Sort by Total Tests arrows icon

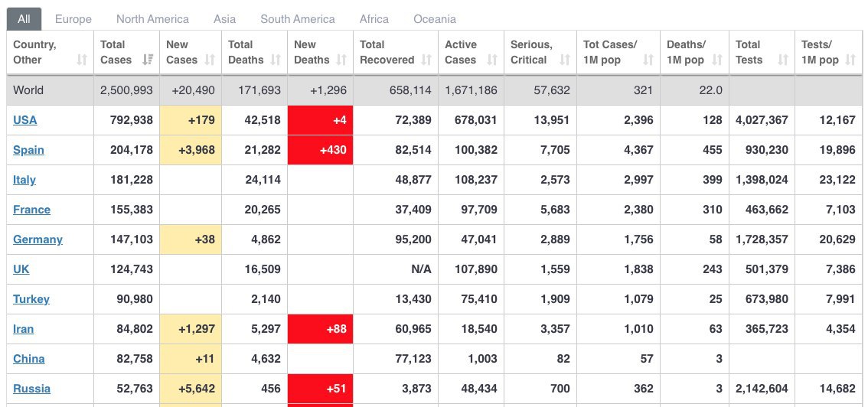click(783, 60)
